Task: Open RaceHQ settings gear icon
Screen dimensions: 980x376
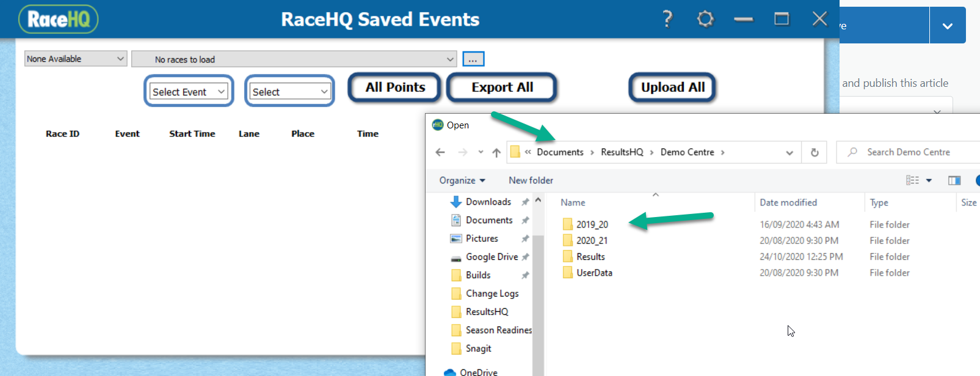Action: 705,19
